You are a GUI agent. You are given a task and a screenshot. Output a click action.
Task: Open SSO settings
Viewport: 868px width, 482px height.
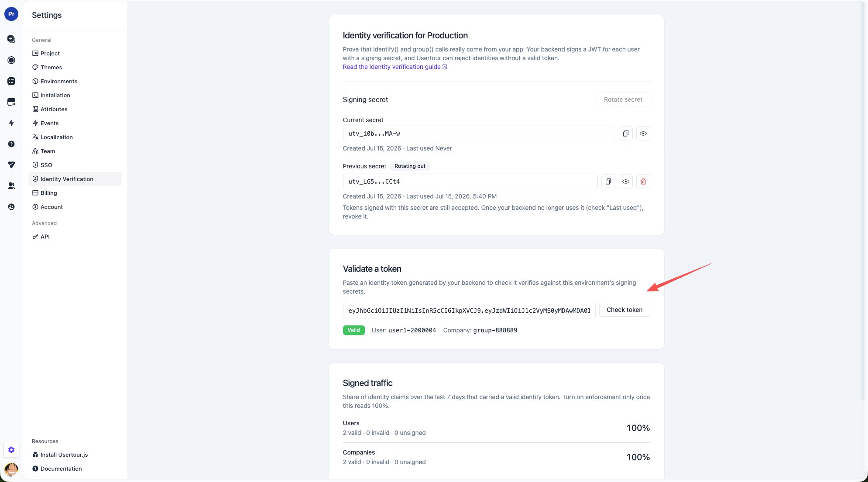pyautogui.click(x=75, y=165)
